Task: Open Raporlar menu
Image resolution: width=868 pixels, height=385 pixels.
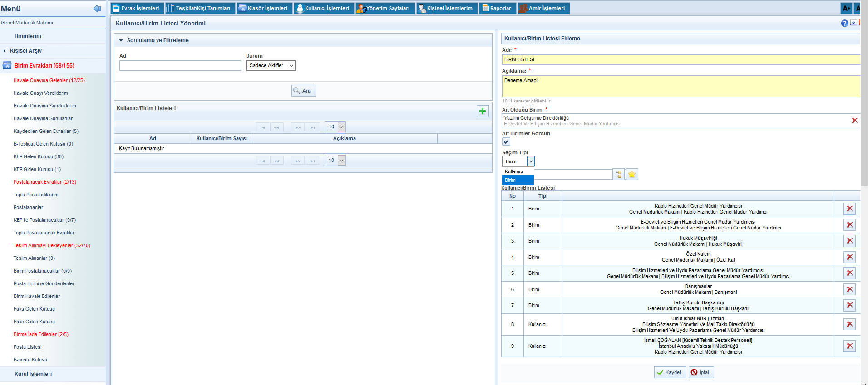Action: pyautogui.click(x=497, y=8)
